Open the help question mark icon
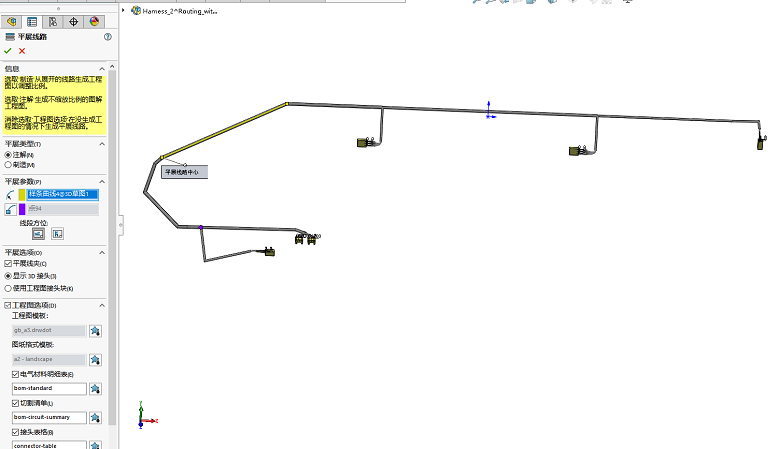 pyautogui.click(x=107, y=37)
